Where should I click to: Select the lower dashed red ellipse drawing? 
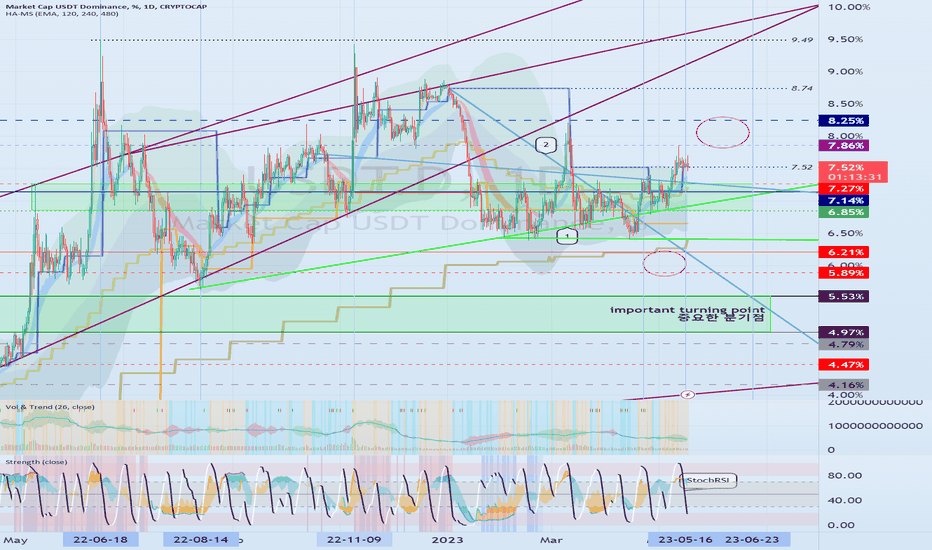point(665,263)
